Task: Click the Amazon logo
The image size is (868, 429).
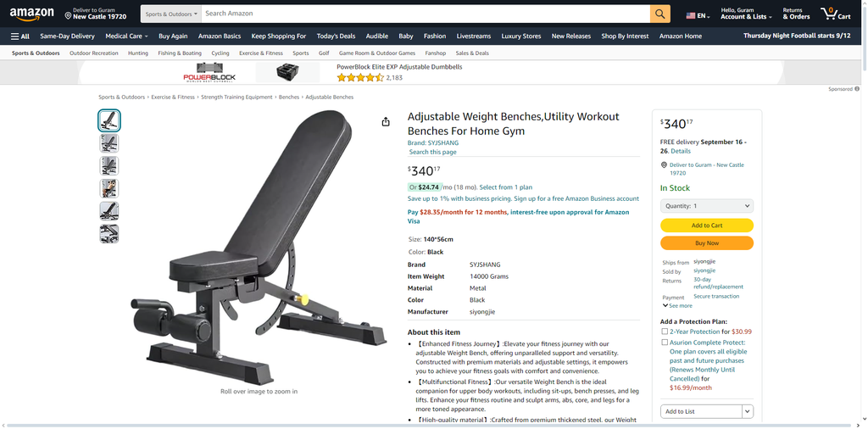Action: click(31, 14)
